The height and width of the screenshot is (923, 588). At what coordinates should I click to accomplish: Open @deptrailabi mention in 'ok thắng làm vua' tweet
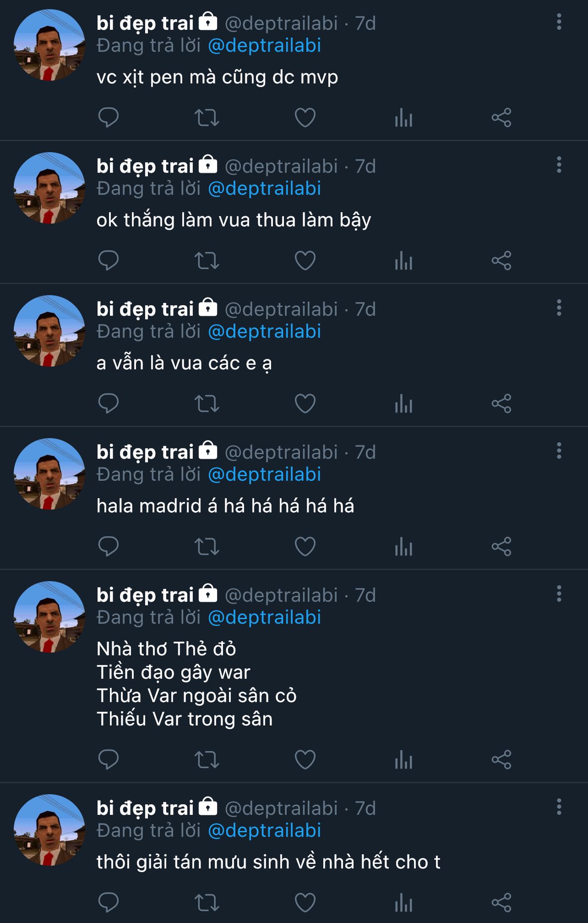[x=264, y=188]
